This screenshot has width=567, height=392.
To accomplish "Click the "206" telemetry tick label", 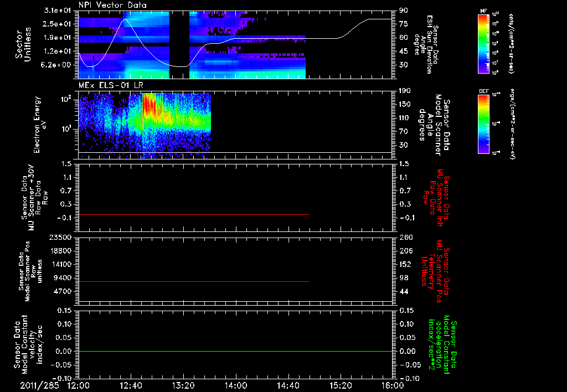I will click(405, 251).
